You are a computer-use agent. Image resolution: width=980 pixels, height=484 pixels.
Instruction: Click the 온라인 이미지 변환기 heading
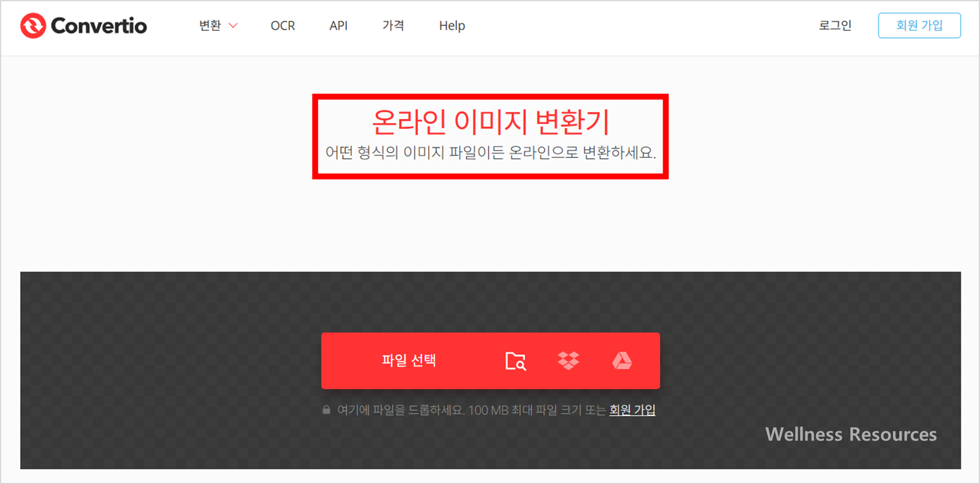pos(490,121)
